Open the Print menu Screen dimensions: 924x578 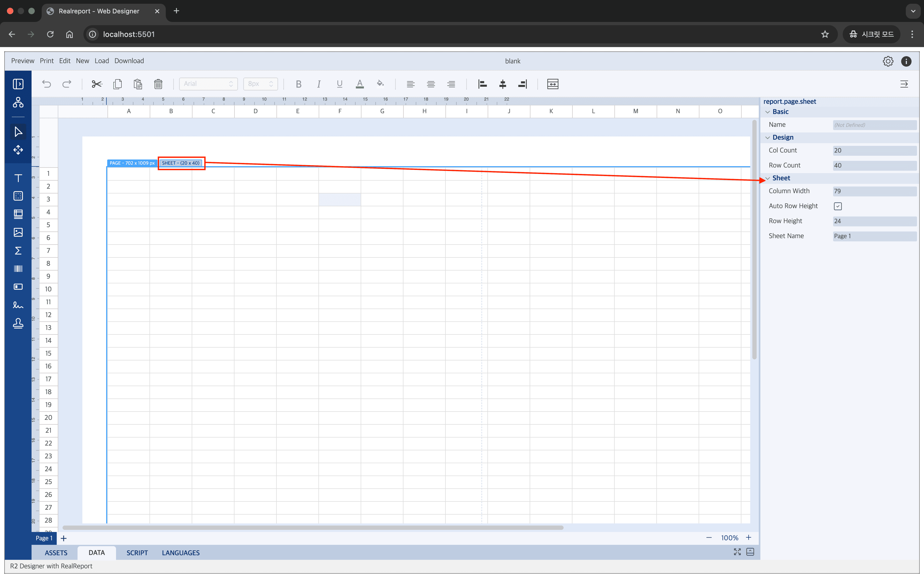(47, 61)
